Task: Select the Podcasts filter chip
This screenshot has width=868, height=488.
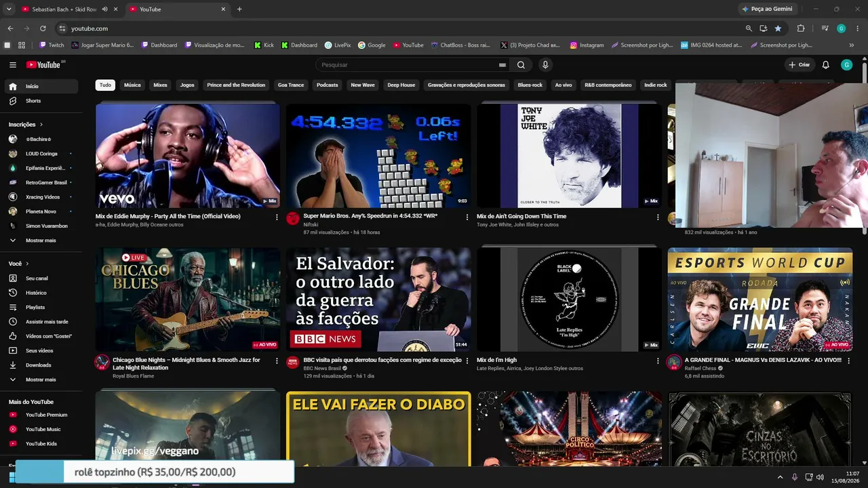Action: (327, 85)
